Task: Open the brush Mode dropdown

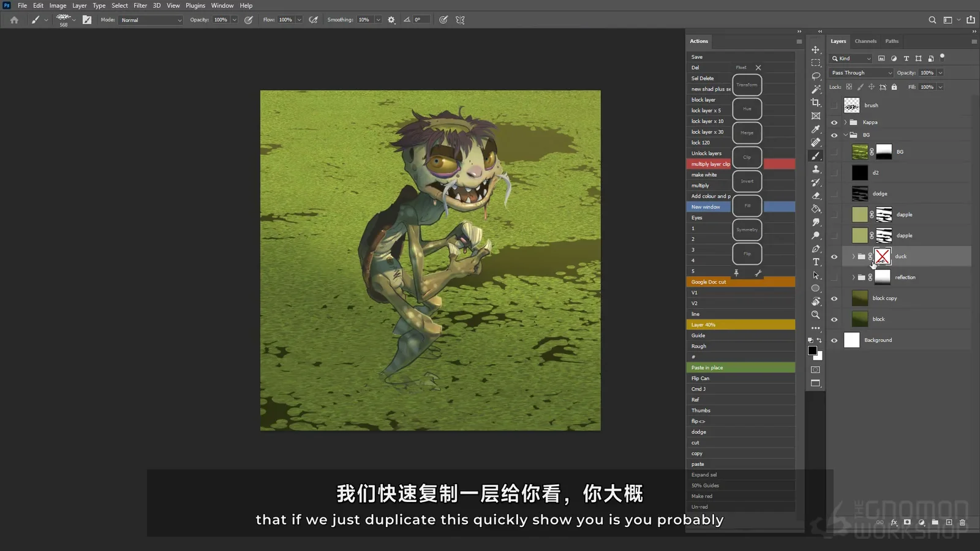Action: click(151, 20)
